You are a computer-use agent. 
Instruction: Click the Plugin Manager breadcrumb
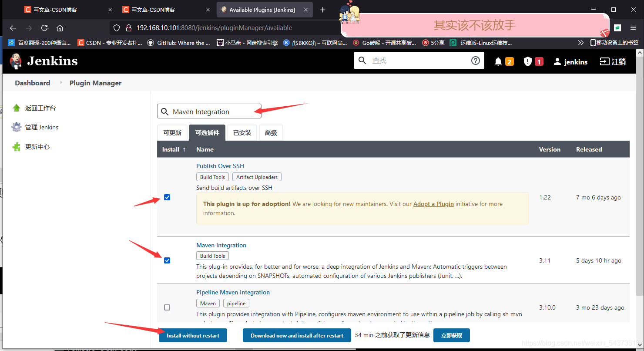click(x=95, y=83)
